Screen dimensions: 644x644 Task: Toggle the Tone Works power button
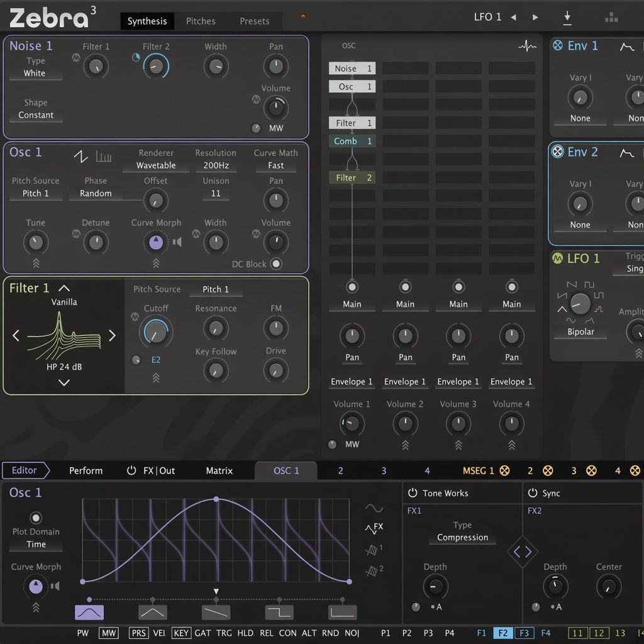(413, 493)
